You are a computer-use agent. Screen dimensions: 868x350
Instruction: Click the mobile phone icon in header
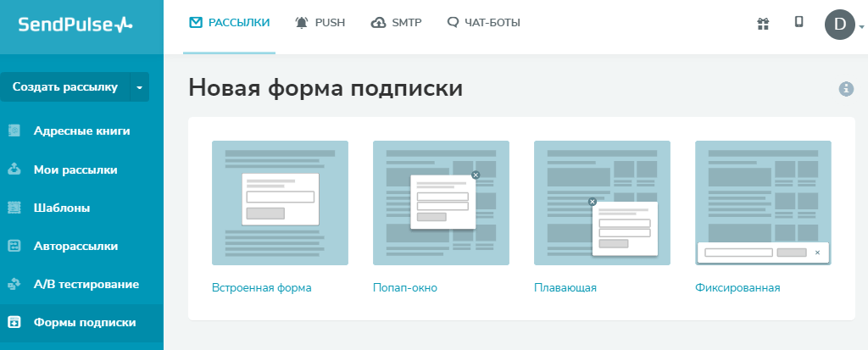(x=798, y=22)
